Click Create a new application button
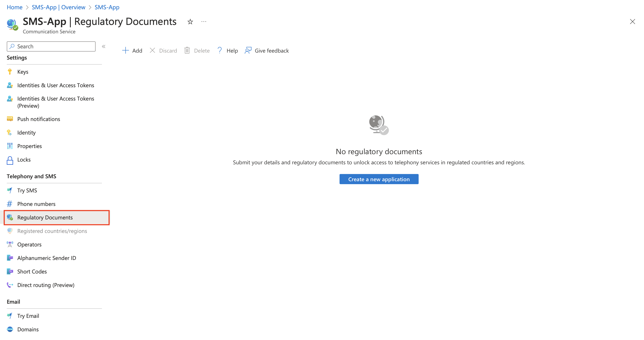644x340 pixels. pos(379,179)
